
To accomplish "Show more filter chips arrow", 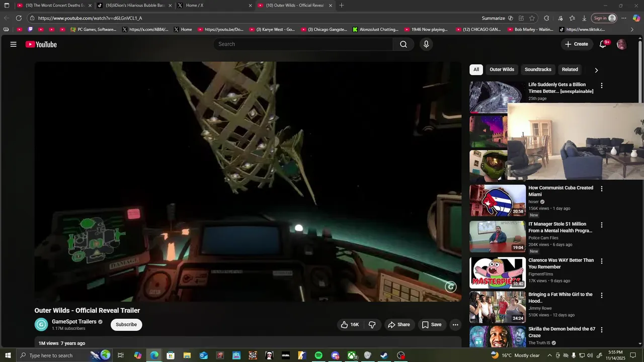I will (x=596, y=70).
